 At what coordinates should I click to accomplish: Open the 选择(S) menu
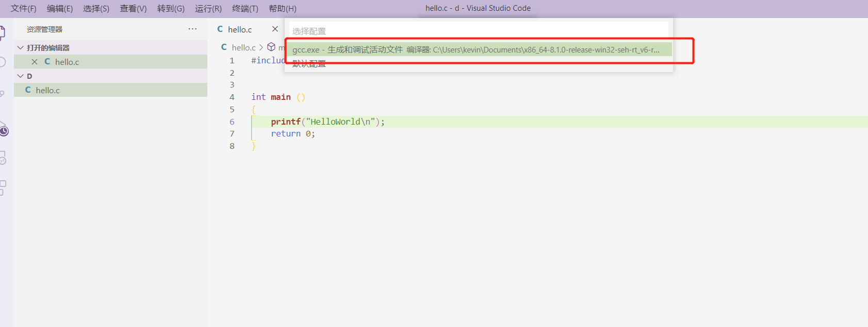[96, 8]
